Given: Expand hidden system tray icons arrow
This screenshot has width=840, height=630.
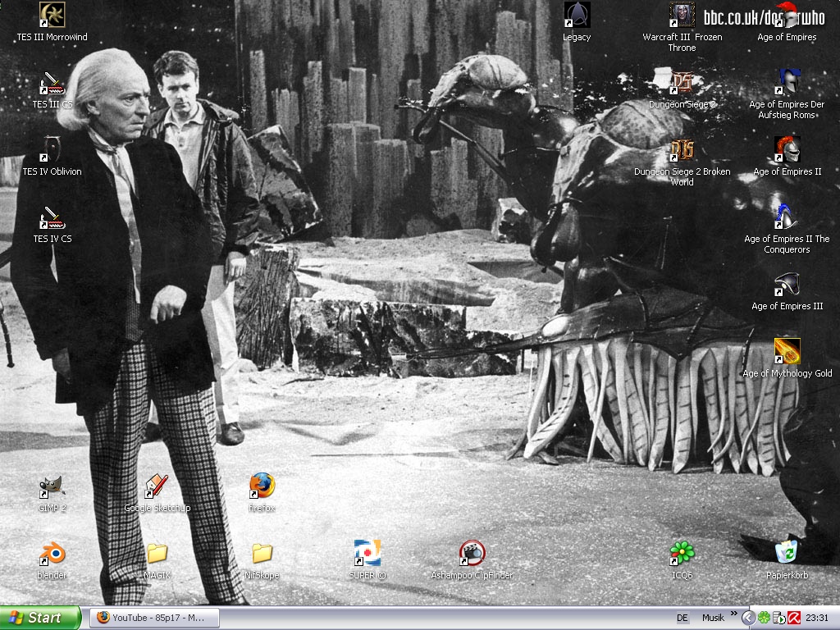Looking at the screenshot, I should point(748,618).
